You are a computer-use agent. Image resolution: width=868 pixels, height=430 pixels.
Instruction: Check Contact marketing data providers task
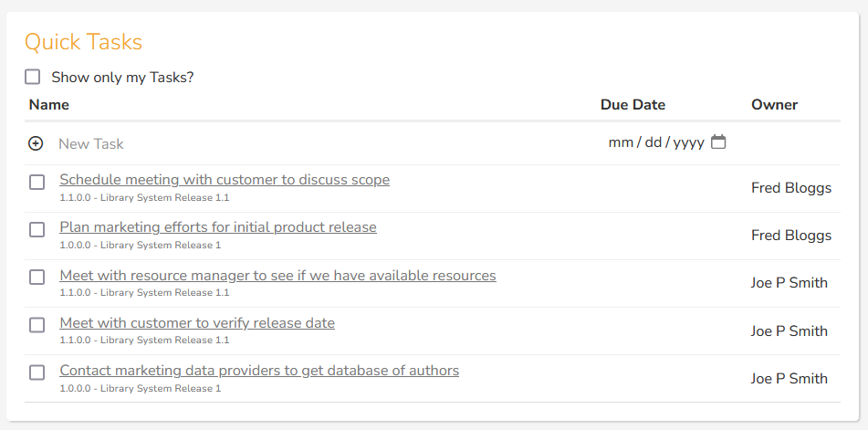pos(37,372)
